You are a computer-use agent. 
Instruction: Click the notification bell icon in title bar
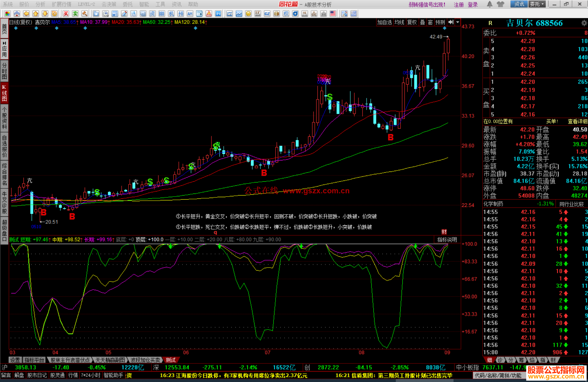pyautogui.click(x=489, y=4)
